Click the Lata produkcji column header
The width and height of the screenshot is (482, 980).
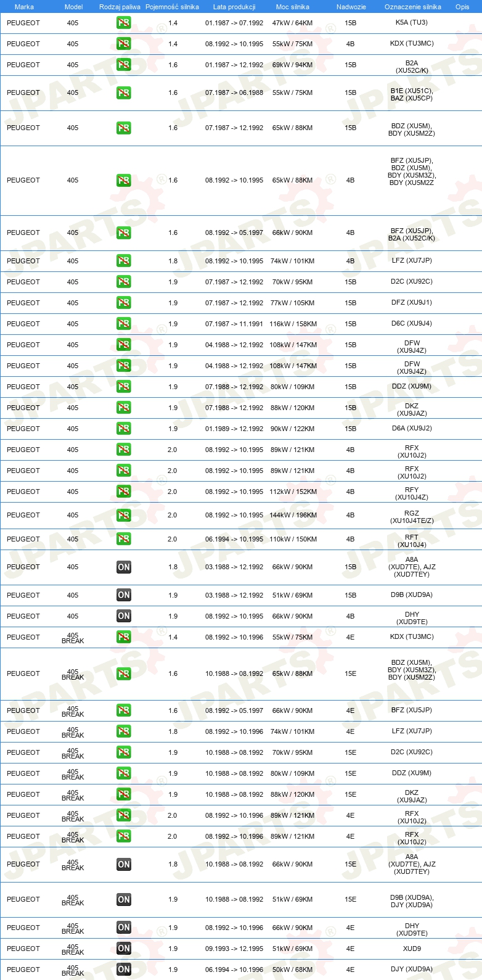234,7
